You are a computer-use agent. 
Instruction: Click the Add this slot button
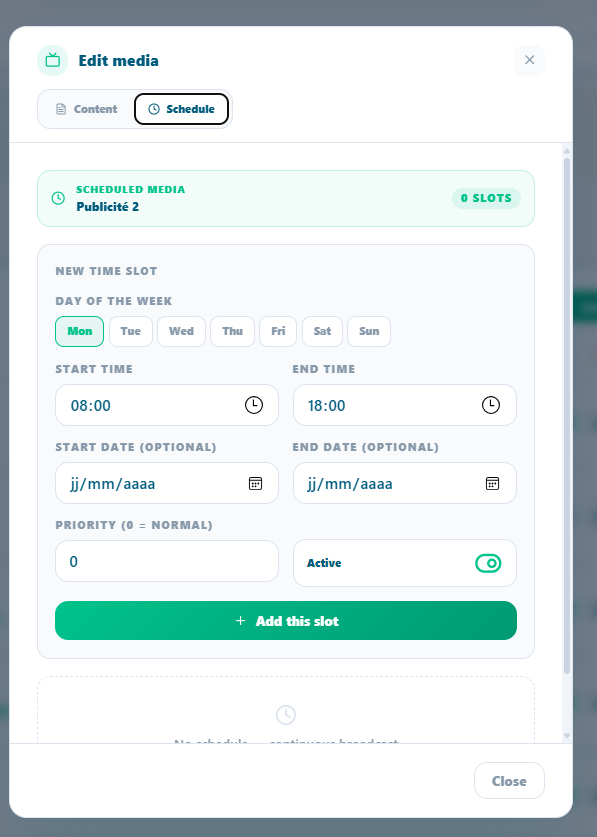(x=286, y=621)
